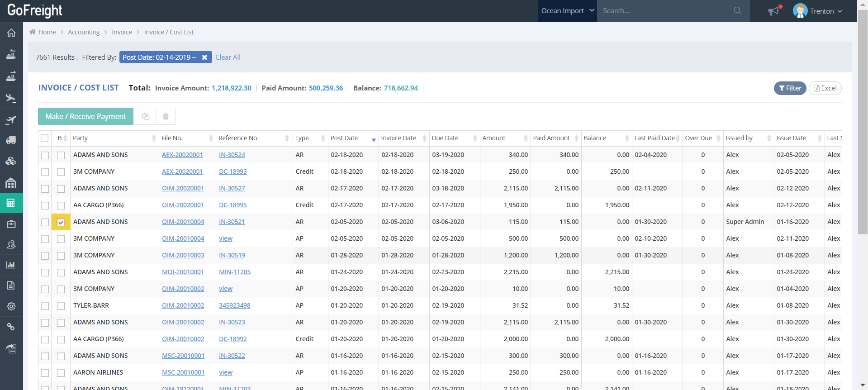Click the scrollbar down arrow

(863, 385)
